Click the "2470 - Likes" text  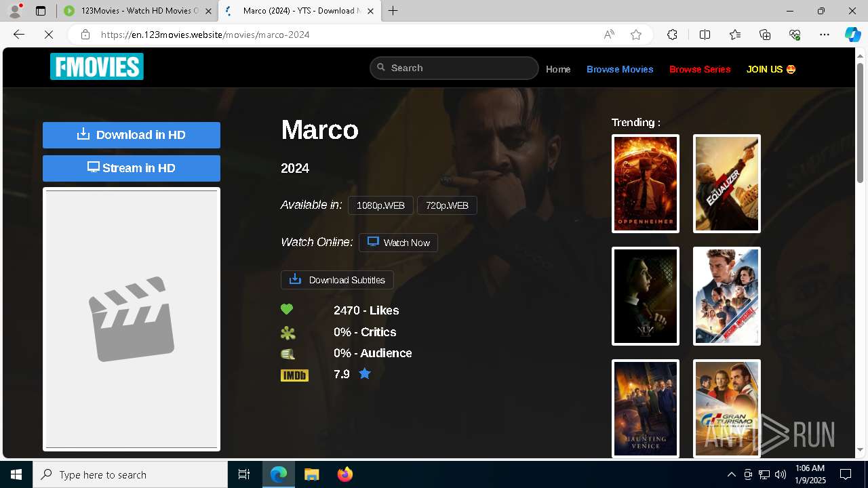point(366,310)
